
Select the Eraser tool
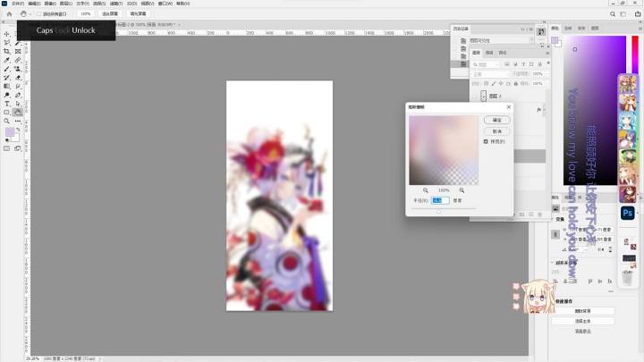(x=18, y=77)
